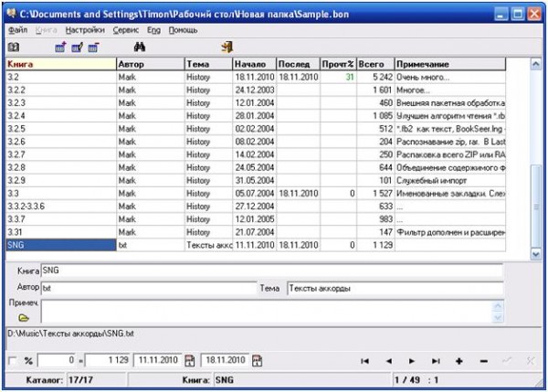Open calendar next to 18.11.2010 date field
548x392 pixels.
coord(257,361)
